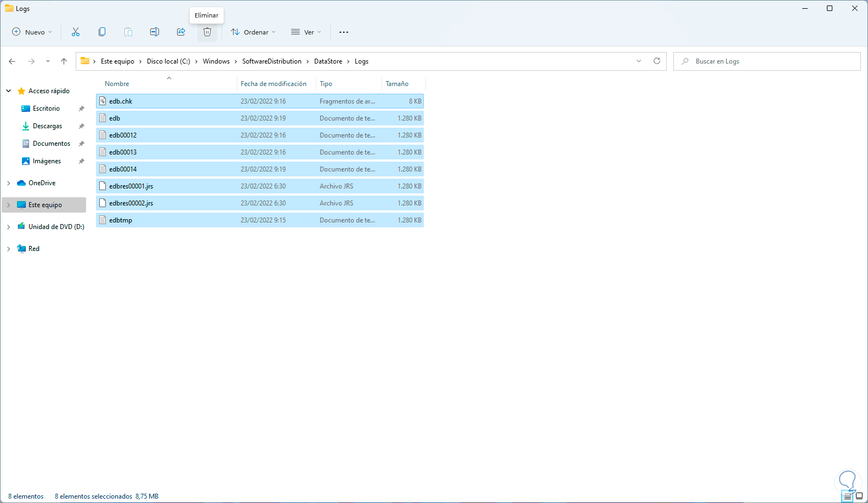868x503 pixels.
Task: Select OneDrive in the navigation pane
Action: pyautogui.click(x=42, y=183)
